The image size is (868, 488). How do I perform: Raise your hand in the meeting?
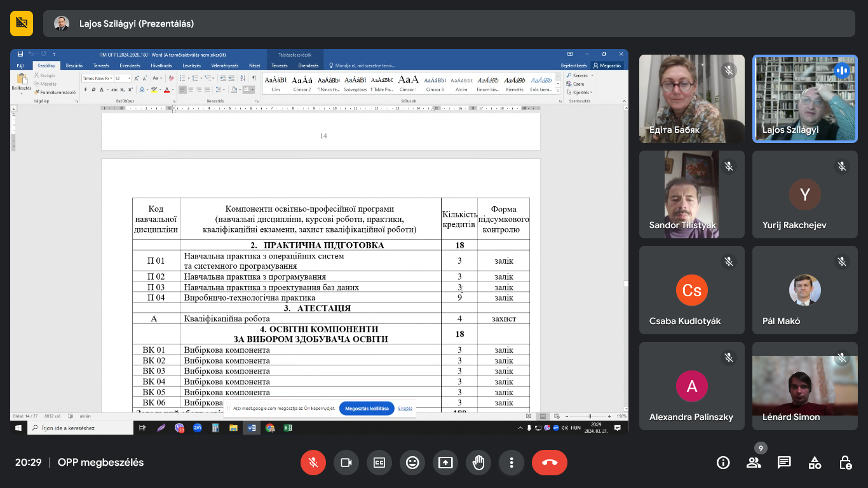coord(478,463)
